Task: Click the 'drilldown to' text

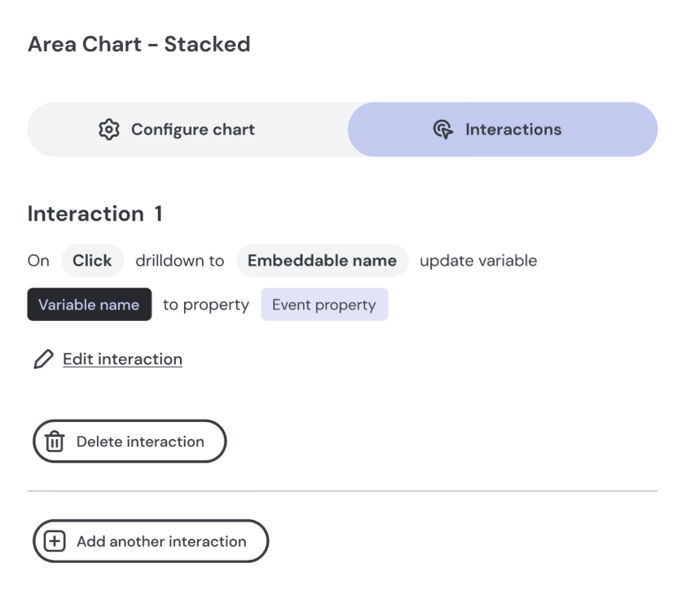Action: (179, 261)
